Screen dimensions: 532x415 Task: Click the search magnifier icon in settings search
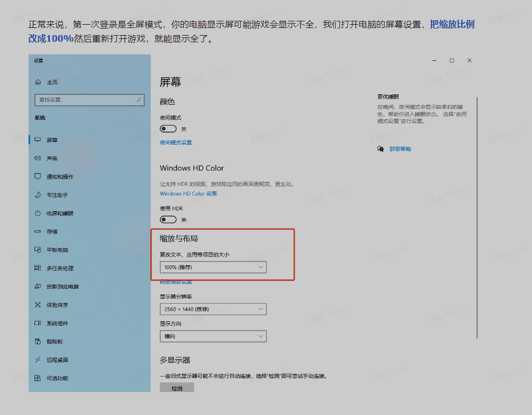139,100
